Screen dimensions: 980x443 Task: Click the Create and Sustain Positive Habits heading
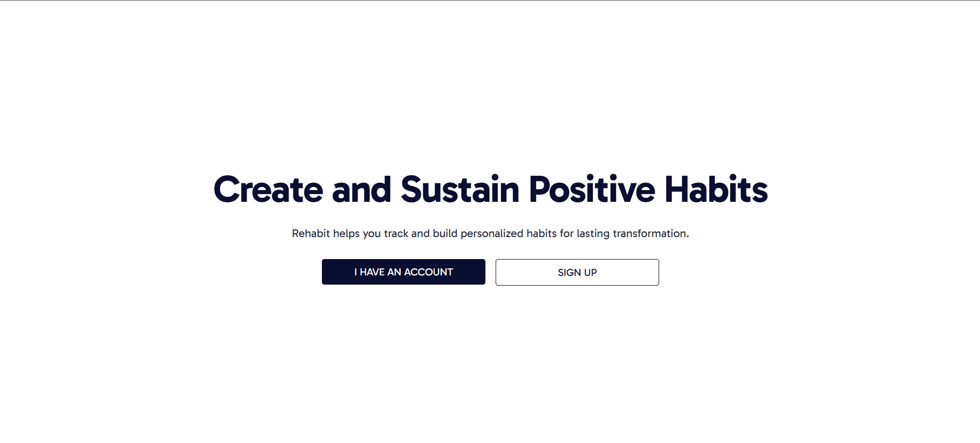(490, 190)
